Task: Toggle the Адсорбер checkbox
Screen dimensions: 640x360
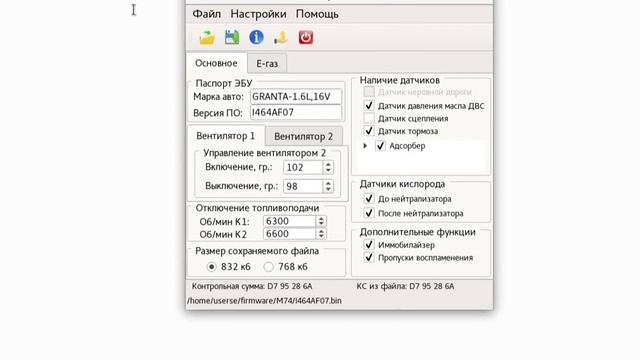Action: 380,146
